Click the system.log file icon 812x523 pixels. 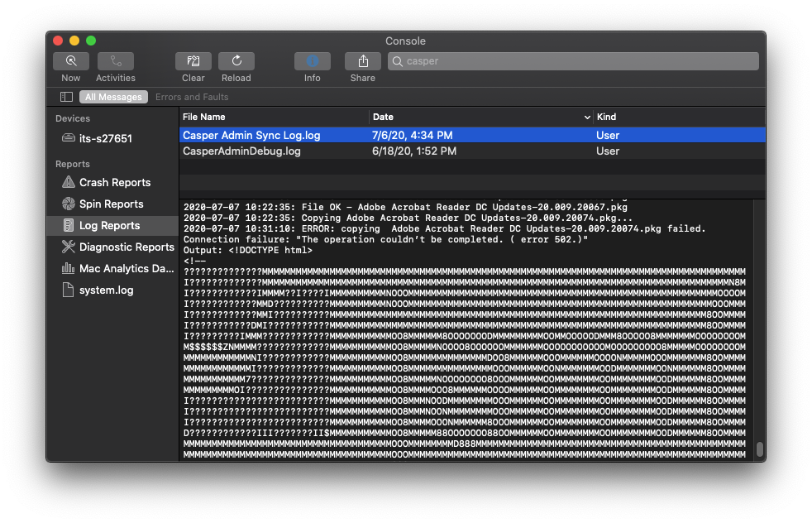68,290
